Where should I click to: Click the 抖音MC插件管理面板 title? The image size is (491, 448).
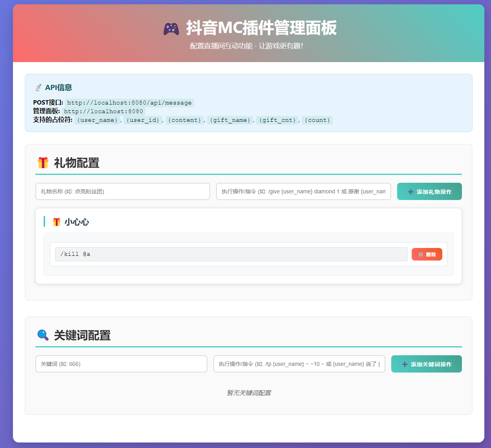(261, 28)
